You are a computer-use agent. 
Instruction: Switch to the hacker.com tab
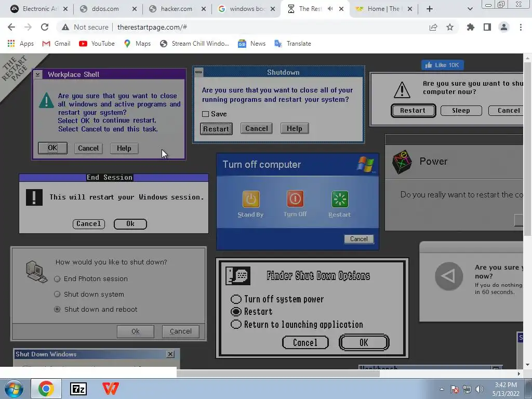(177, 9)
